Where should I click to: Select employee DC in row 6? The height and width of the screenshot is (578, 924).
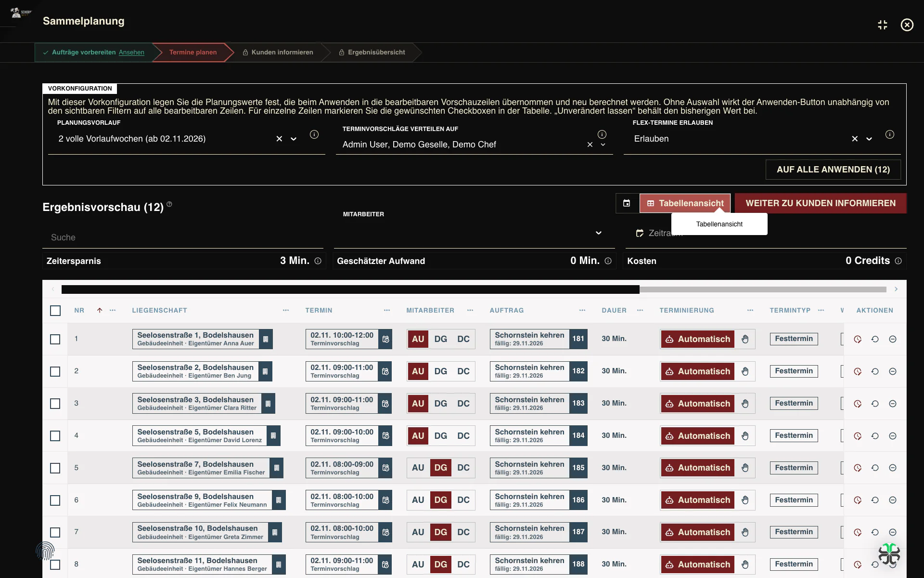463,500
